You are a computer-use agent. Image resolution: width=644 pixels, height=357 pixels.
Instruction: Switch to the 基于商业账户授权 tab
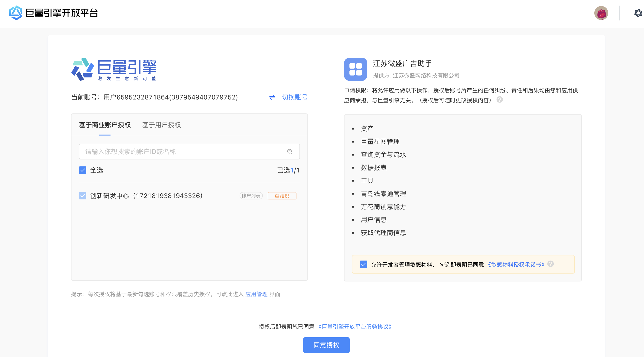(105, 125)
